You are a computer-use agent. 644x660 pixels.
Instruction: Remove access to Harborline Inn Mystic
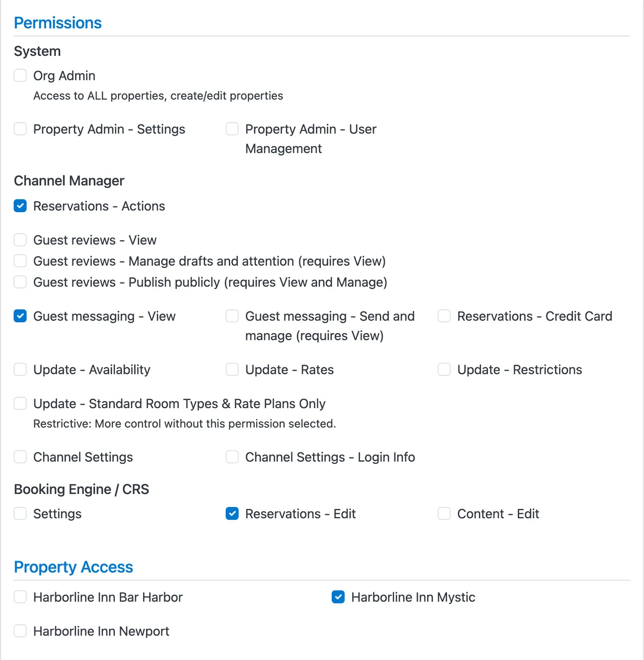pyautogui.click(x=338, y=597)
